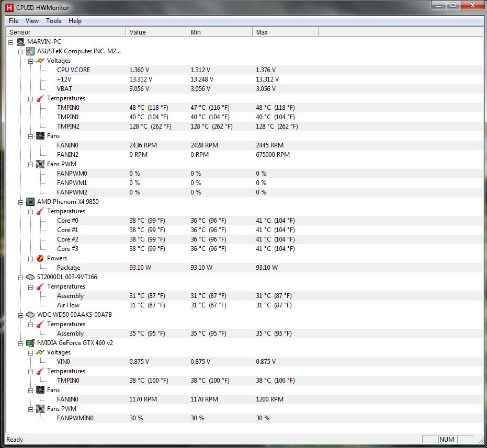
Task: Close the HWMonitor window
Action: pyautogui.click(x=472, y=6)
